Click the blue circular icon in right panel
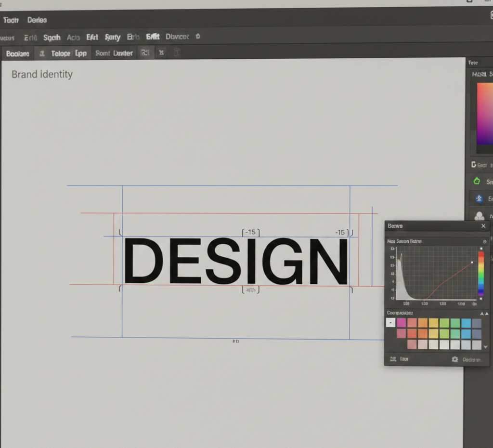 [479, 198]
